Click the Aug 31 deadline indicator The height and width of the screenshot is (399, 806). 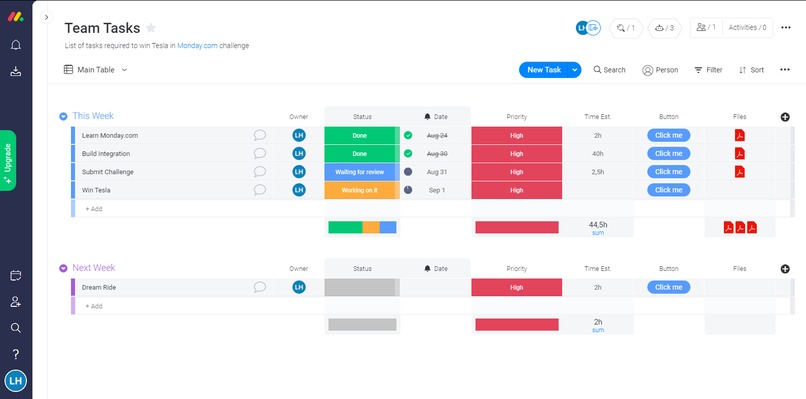[x=408, y=172]
